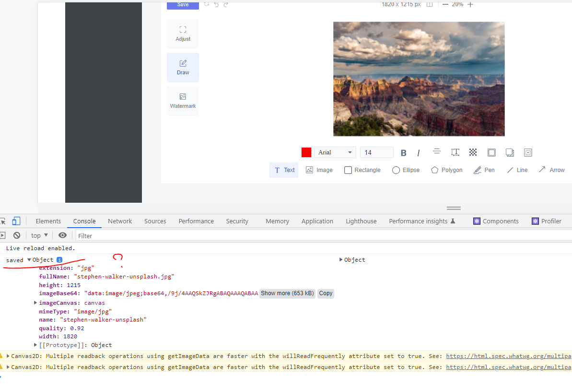This screenshot has height=392, width=572.
Task: Select the Watermark tool
Action: tap(183, 101)
